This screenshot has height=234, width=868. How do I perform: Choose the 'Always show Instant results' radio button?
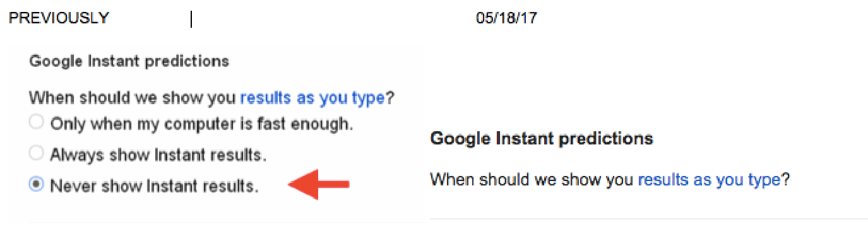[37, 153]
